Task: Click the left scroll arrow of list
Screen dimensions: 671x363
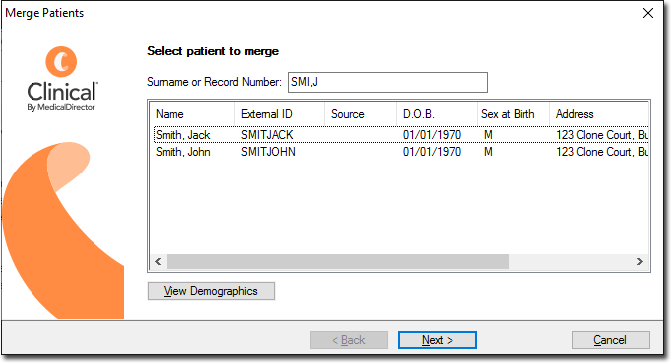Action: coord(158,261)
